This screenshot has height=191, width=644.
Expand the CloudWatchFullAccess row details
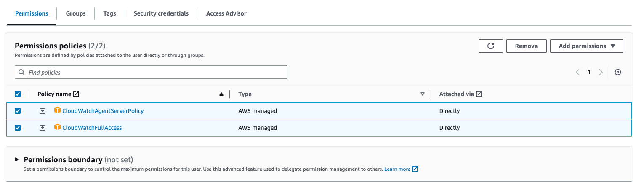click(x=43, y=128)
